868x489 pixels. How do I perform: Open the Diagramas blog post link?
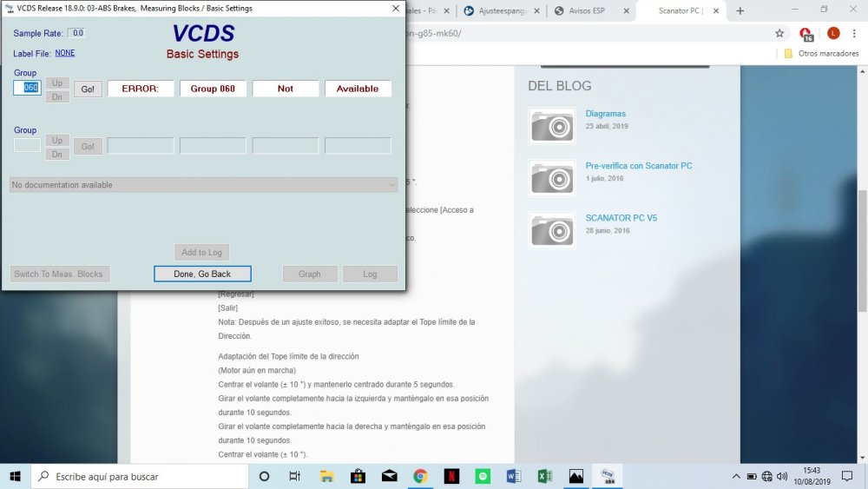[x=606, y=114]
